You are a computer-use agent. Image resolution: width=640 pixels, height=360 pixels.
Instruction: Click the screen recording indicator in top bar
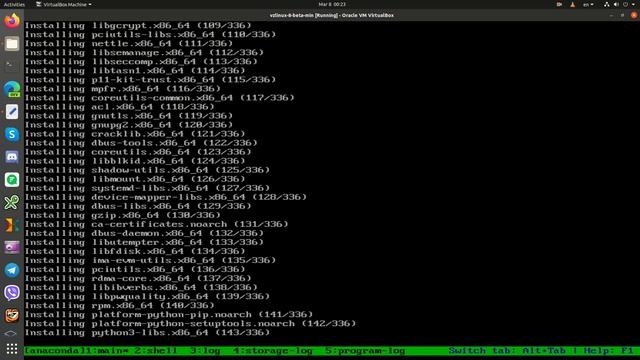[x=559, y=4]
